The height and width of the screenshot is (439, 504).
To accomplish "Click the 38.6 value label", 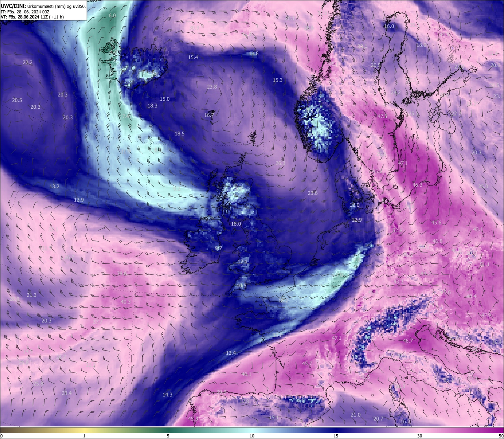I will coord(122,273).
